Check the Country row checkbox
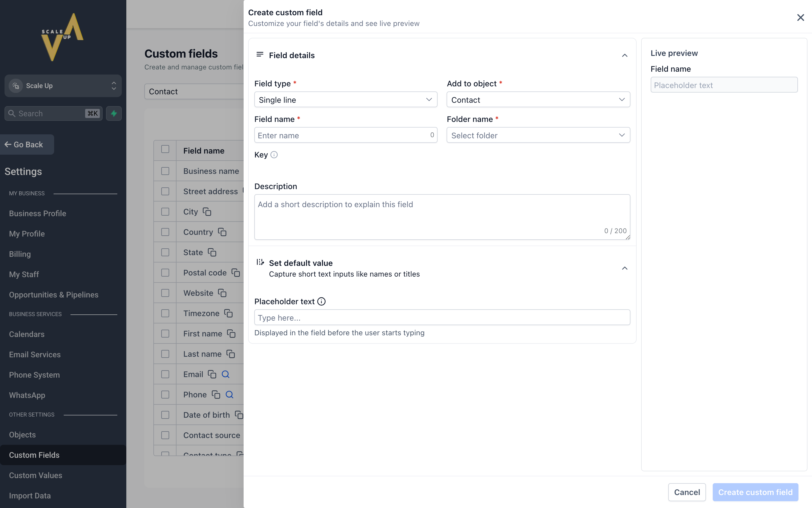812x508 pixels. 165,232
